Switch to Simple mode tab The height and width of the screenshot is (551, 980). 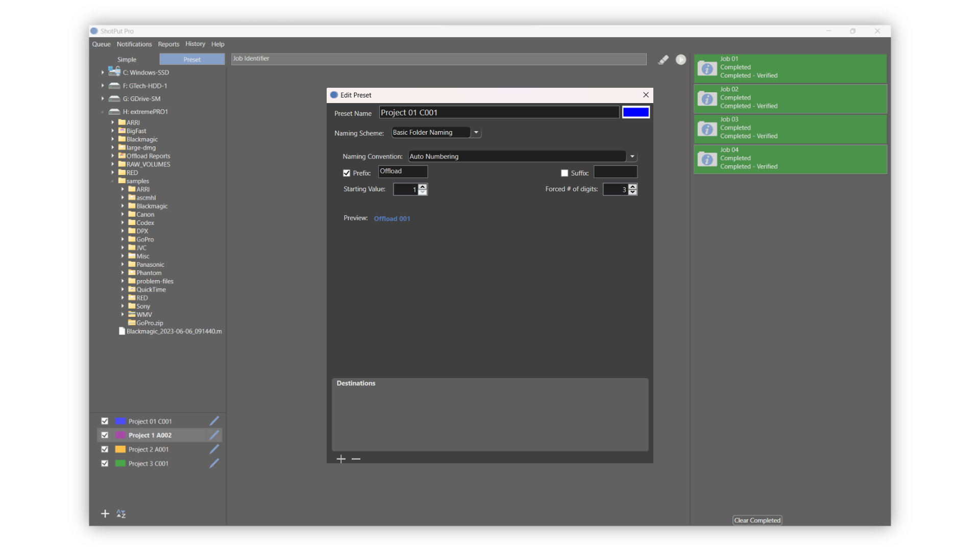[x=127, y=60]
